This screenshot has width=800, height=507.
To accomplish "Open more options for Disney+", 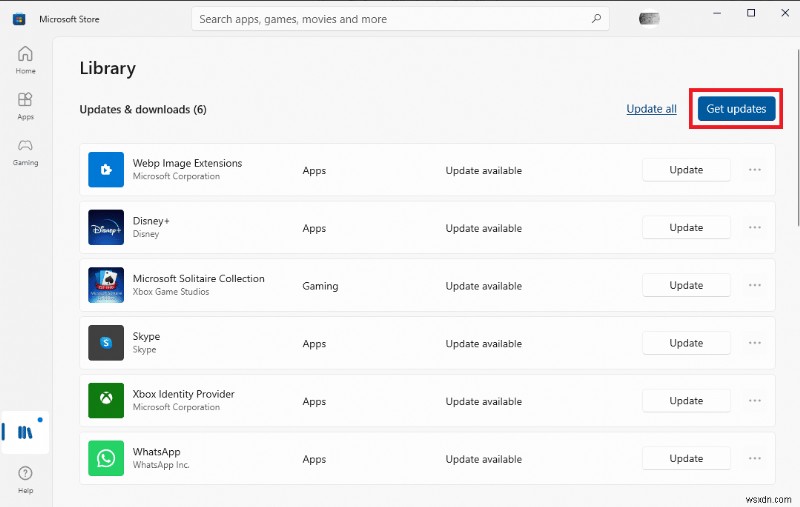I will [x=755, y=228].
